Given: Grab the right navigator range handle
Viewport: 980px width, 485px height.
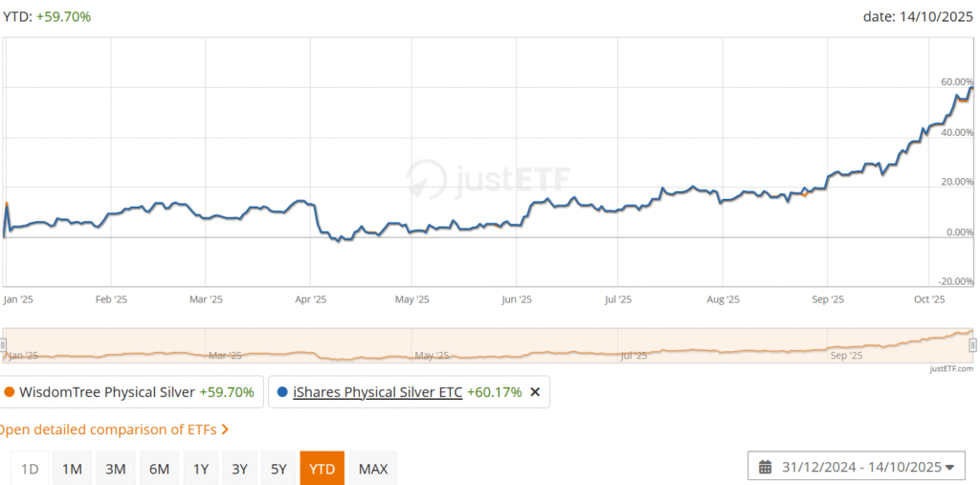Looking at the screenshot, I should tap(972, 344).
